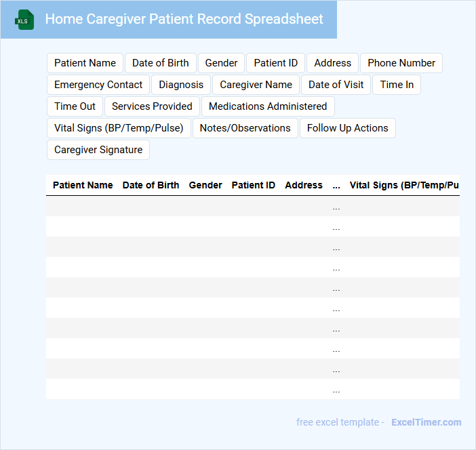This screenshot has width=476, height=450.
Task: Click the Services Provided tag
Action: coord(152,106)
